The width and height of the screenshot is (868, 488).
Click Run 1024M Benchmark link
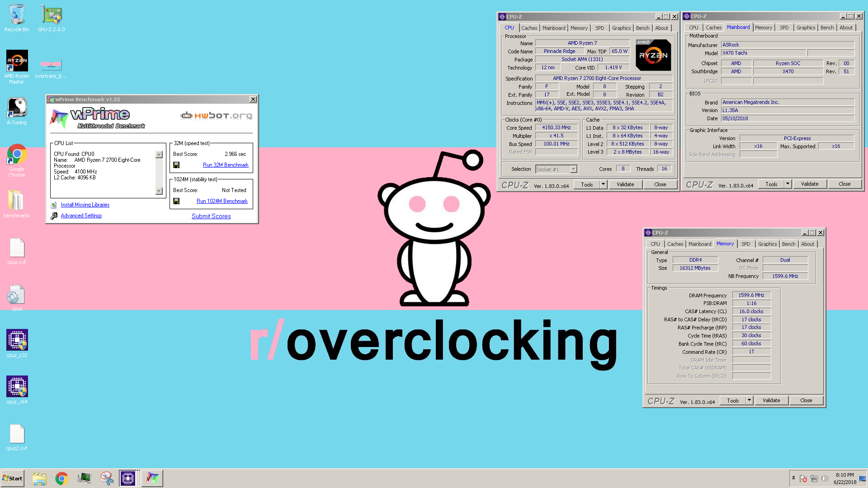(222, 201)
